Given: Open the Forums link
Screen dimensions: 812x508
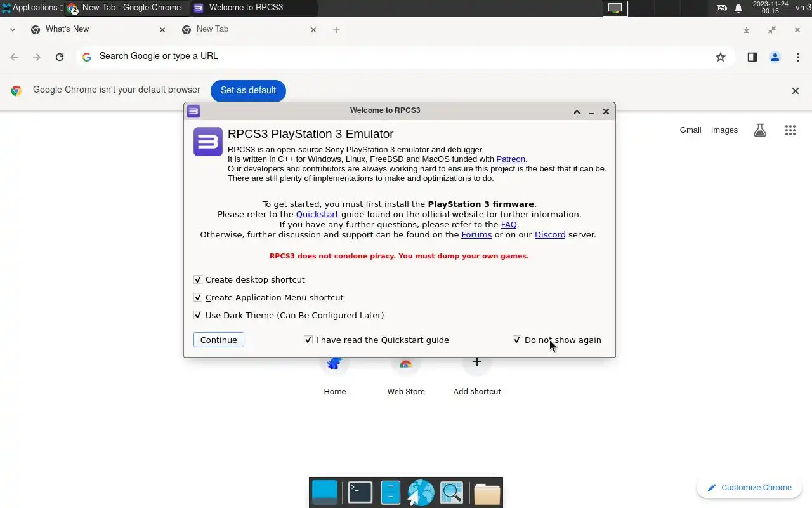Looking at the screenshot, I should click(476, 235).
